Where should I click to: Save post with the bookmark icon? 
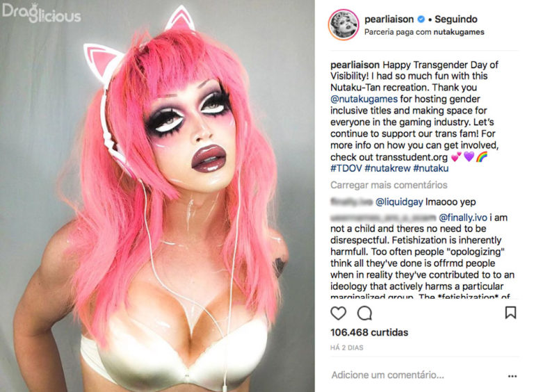tap(510, 313)
